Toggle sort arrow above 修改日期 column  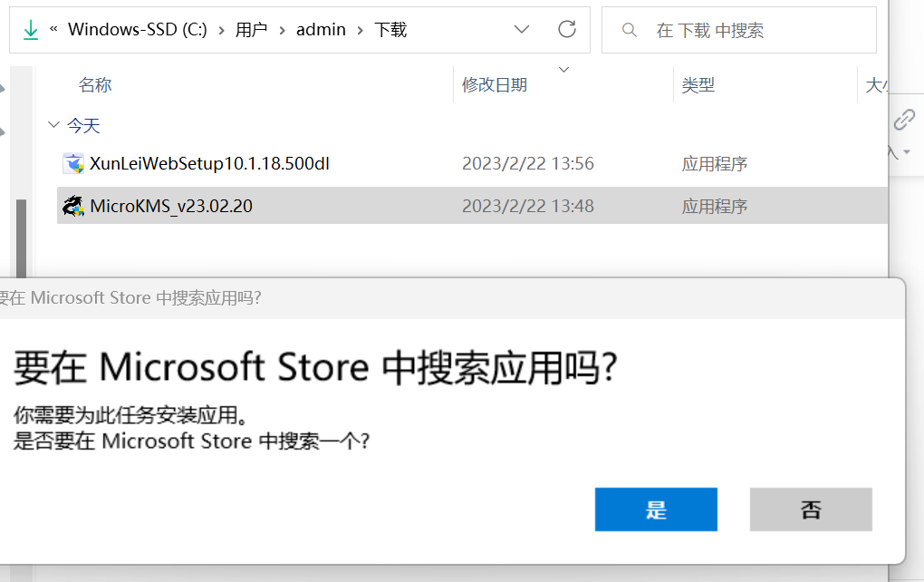564,70
